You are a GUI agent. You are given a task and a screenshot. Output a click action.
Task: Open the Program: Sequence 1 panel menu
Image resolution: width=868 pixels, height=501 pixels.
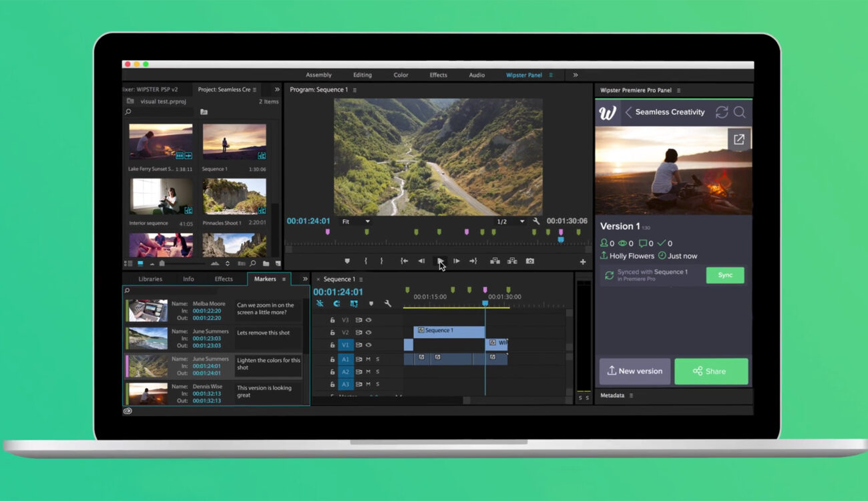pos(355,90)
